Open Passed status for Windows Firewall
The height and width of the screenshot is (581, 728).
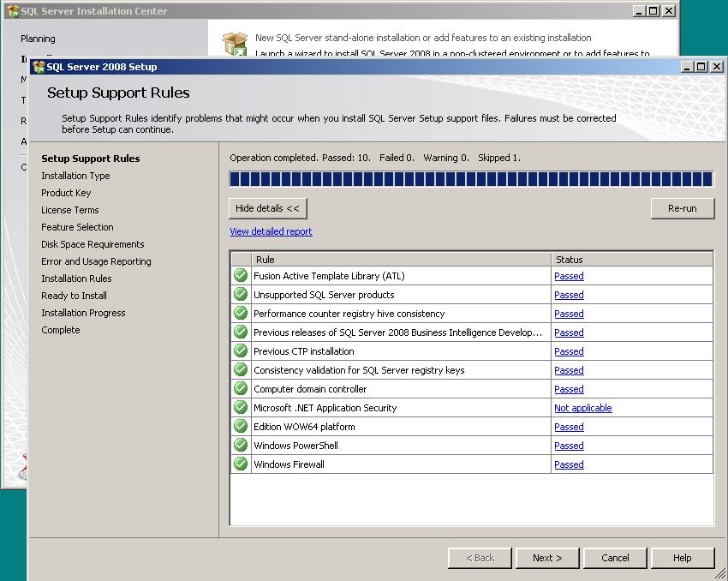pyautogui.click(x=569, y=464)
